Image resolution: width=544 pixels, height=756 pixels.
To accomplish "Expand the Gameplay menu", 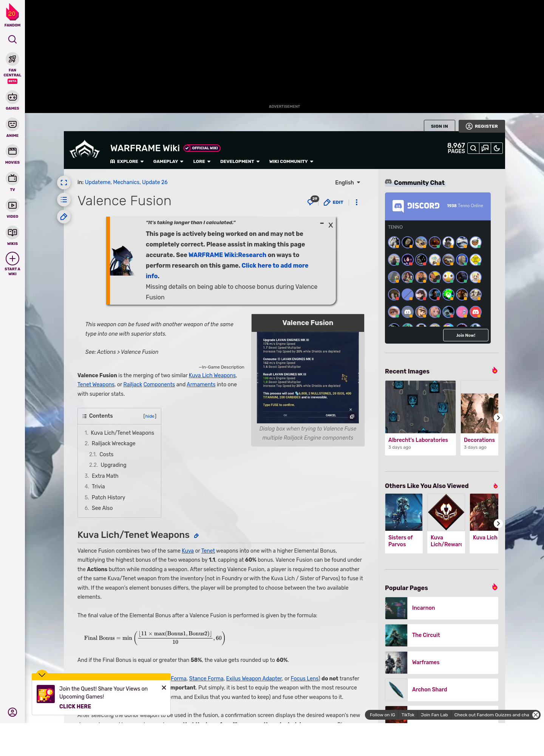I will 168,161.
